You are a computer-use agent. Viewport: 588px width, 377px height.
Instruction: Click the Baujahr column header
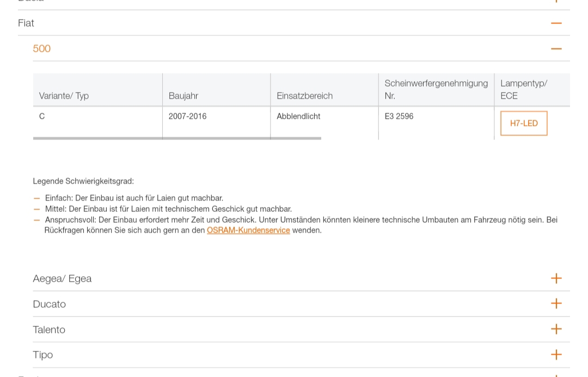pyautogui.click(x=183, y=96)
